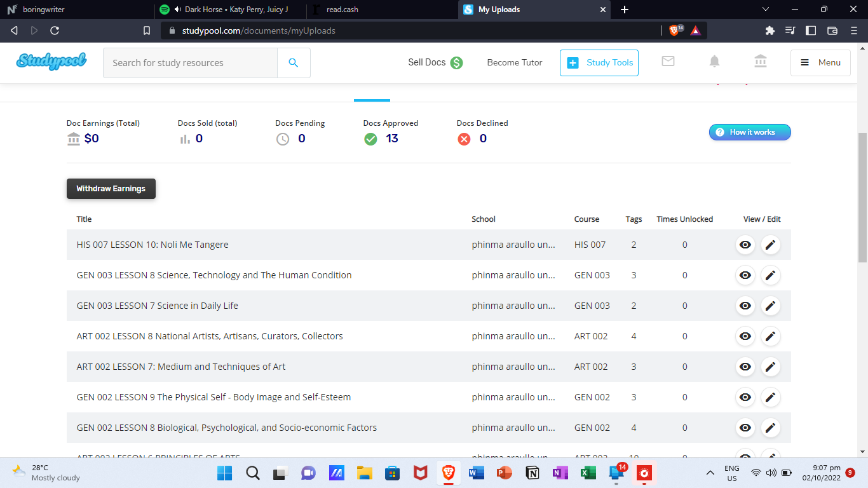This screenshot has height=488, width=868.
Task: Edit ART 002 LESSON 7 document
Action: point(771,367)
